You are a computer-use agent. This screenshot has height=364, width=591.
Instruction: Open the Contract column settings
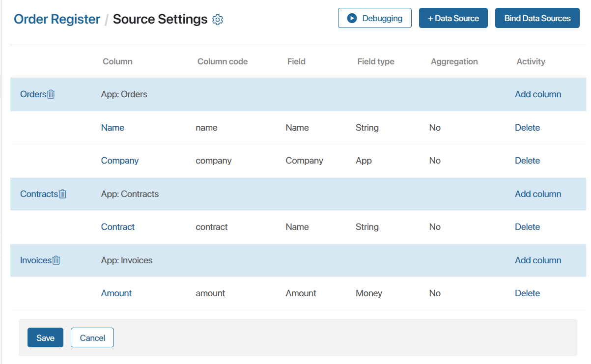(118, 227)
